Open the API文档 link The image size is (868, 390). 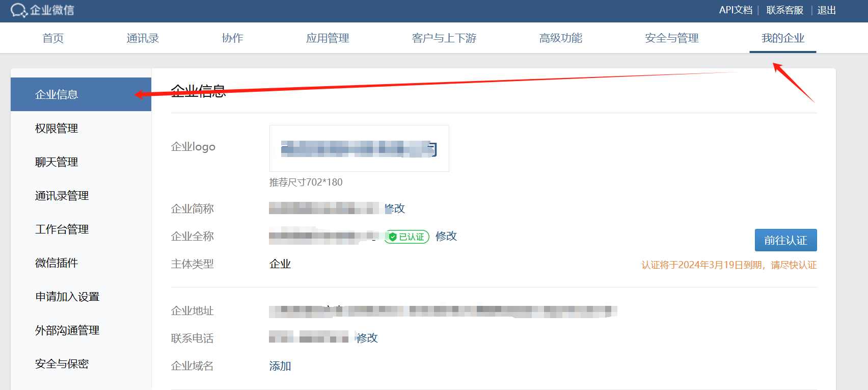tap(736, 10)
